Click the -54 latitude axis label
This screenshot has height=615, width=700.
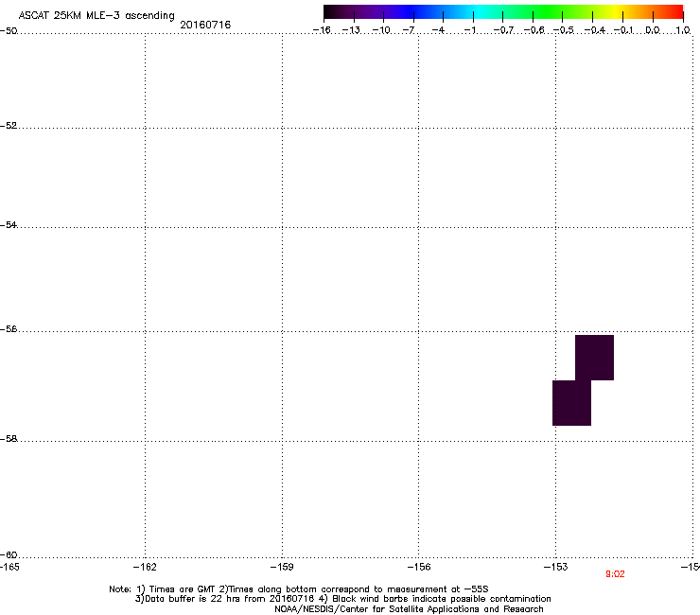tap(9, 225)
